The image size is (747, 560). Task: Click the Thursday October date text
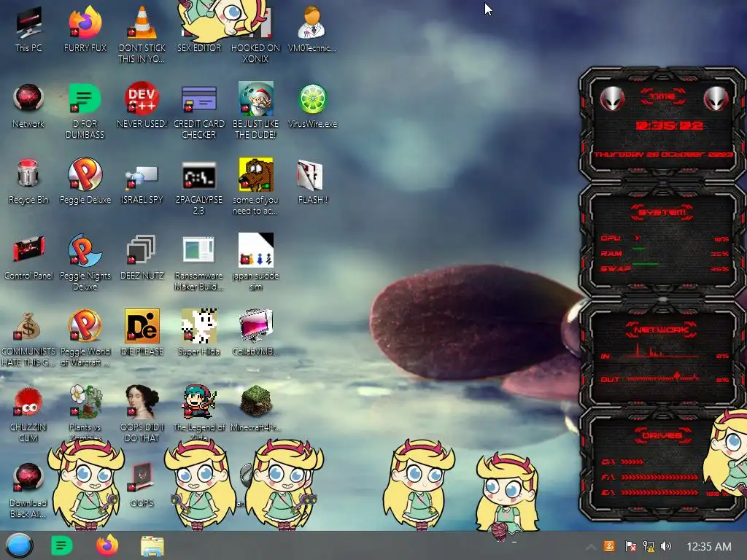(x=664, y=155)
